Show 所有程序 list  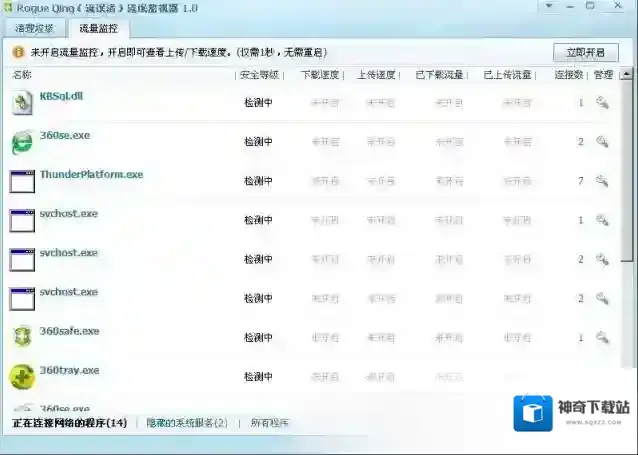pyautogui.click(x=269, y=423)
